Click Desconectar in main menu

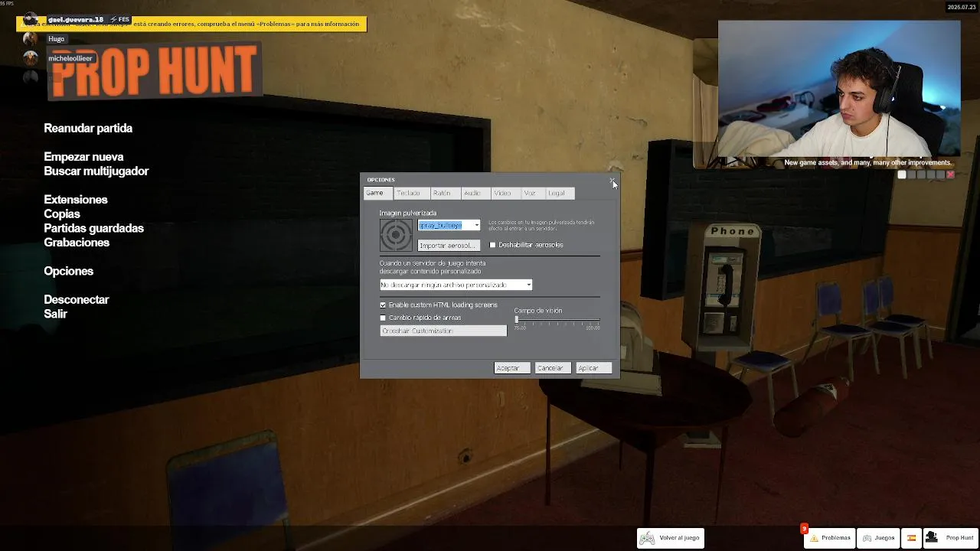tap(77, 300)
